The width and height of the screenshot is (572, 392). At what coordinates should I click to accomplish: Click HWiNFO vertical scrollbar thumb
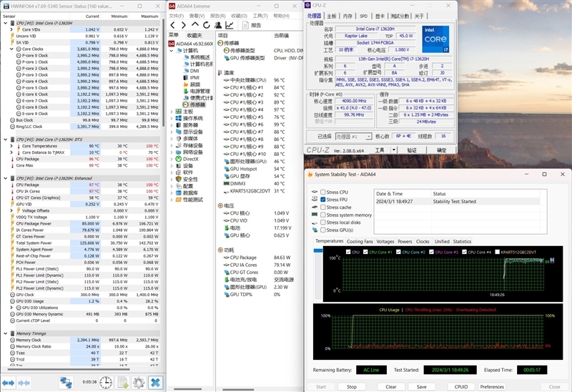(x=163, y=73)
